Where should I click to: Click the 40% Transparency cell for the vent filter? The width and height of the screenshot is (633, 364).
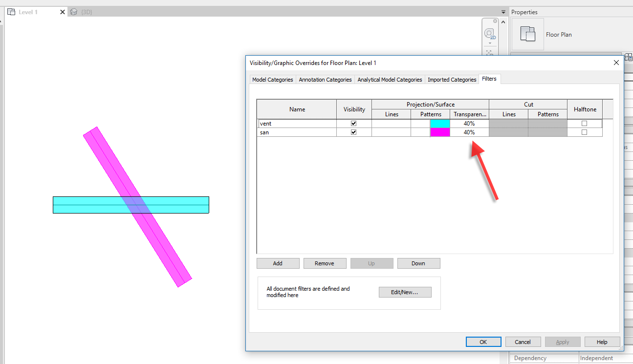coord(469,123)
